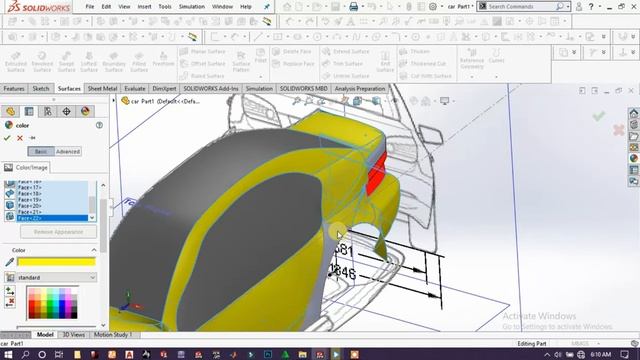Click the remove swatch icon
The width and height of the screenshot is (640, 360).
10,302
